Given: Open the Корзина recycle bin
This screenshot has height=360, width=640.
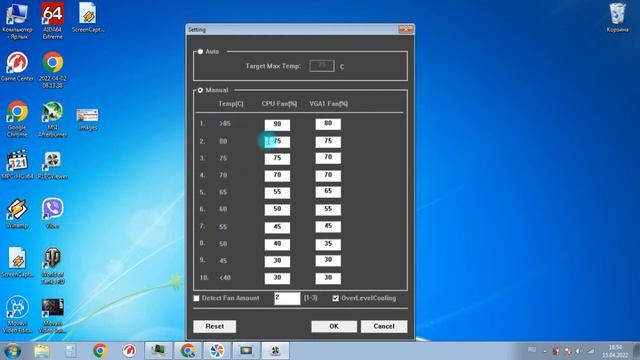Looking at the screenshot, I should pos(617,17).
